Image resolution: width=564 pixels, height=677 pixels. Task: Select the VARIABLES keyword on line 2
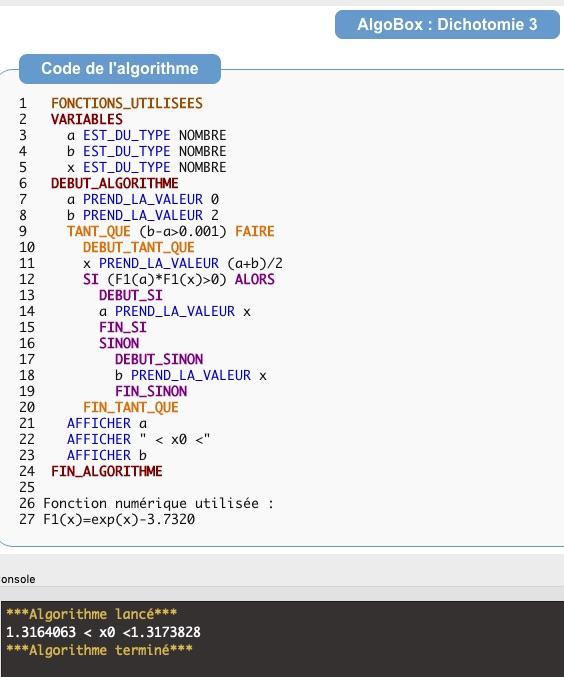[x=87, y=119]
